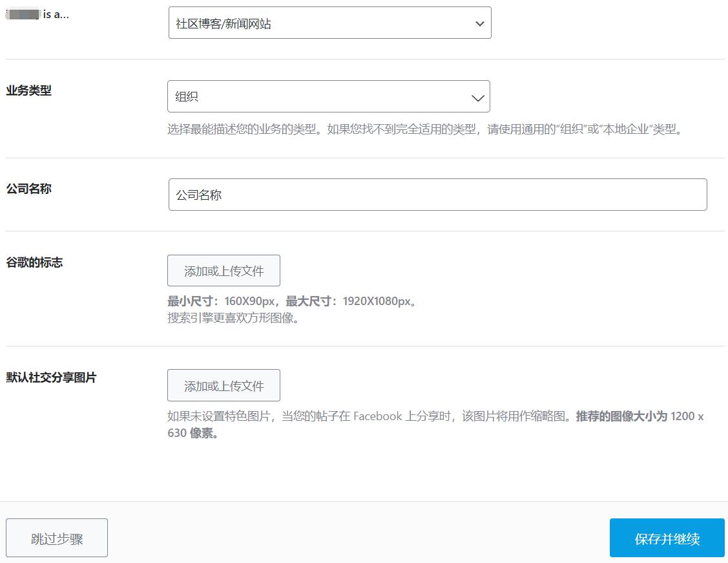This screenshot has width=728, height=563.
Task: Click 添加或上传文件 button for 谷歌的标志
Action: [x=224, y=271]
